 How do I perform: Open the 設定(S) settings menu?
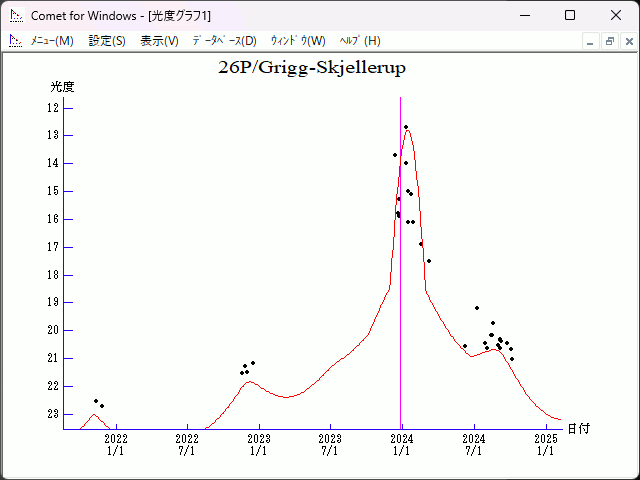pyautogui.click(x=107, y=41)
